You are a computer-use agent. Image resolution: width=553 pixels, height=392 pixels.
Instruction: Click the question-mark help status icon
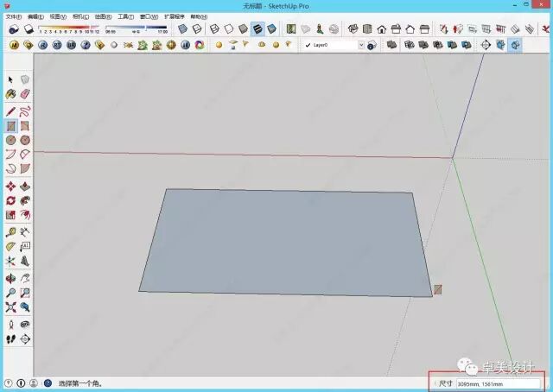48,383
